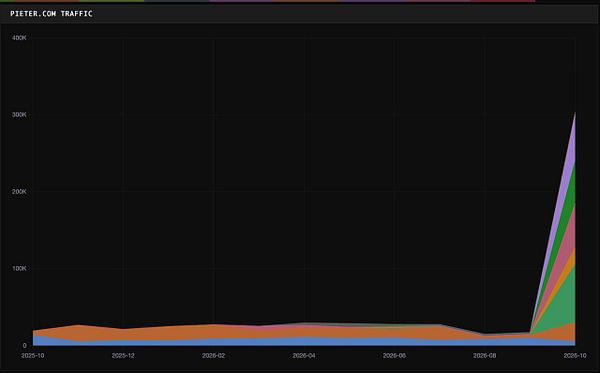
Task: Click the PIETER.COM TRAFFIC panel title
Action: [x=51, y=14]
